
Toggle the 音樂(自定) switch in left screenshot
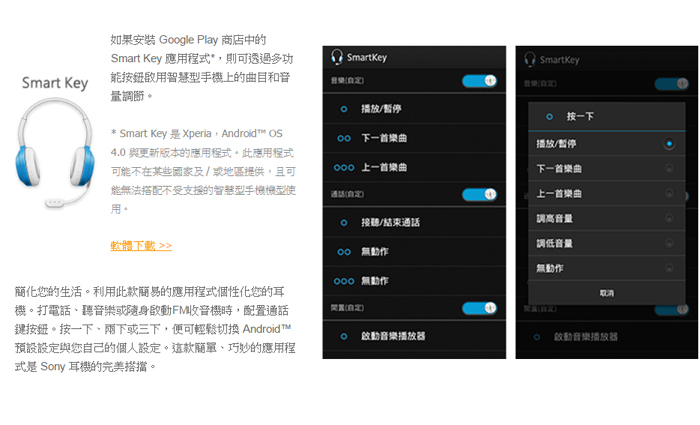[x=479, y=81]
